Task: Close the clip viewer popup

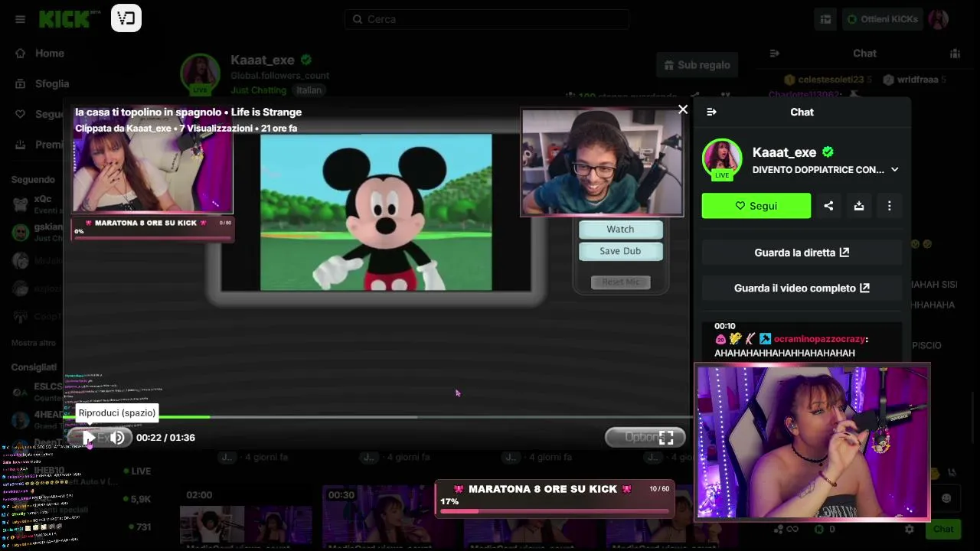Action: (683, 109)
